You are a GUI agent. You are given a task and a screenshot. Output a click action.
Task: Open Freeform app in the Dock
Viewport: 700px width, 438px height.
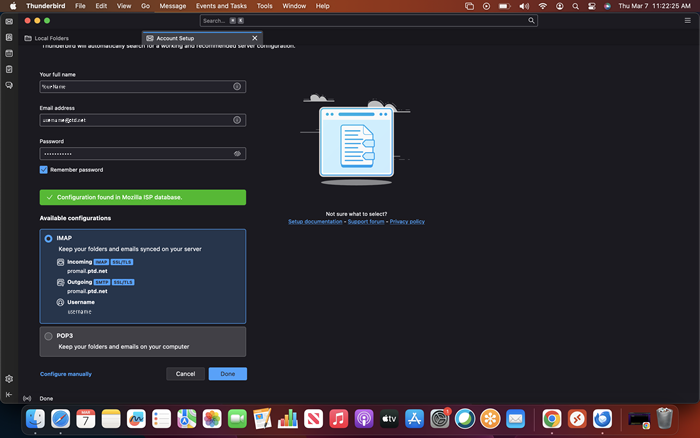click(136, 419)
